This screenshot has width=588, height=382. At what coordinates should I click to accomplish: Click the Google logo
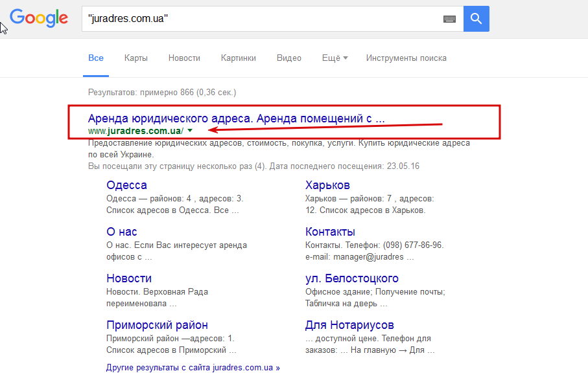coord(39,19)
